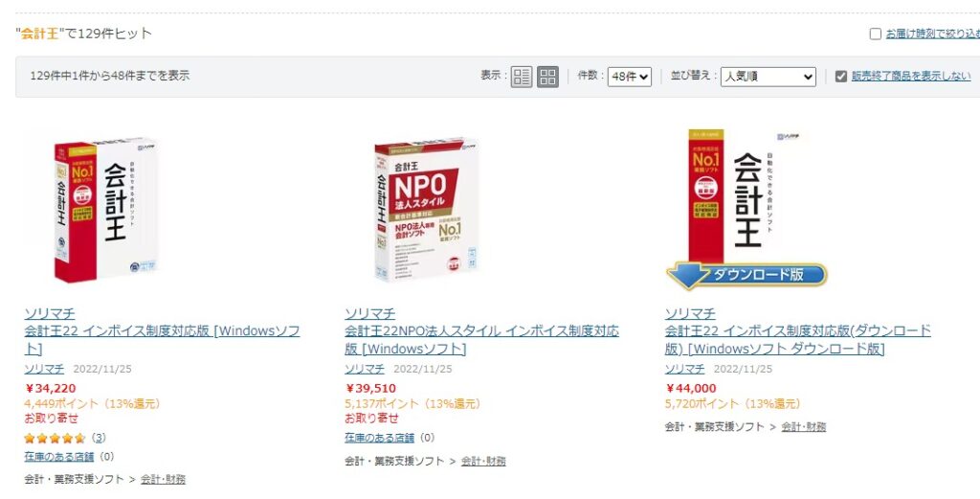The image size is (980, 499).
Task: Enable the お届け時刻で絞り込む checkbox
Action: point(876,34)
